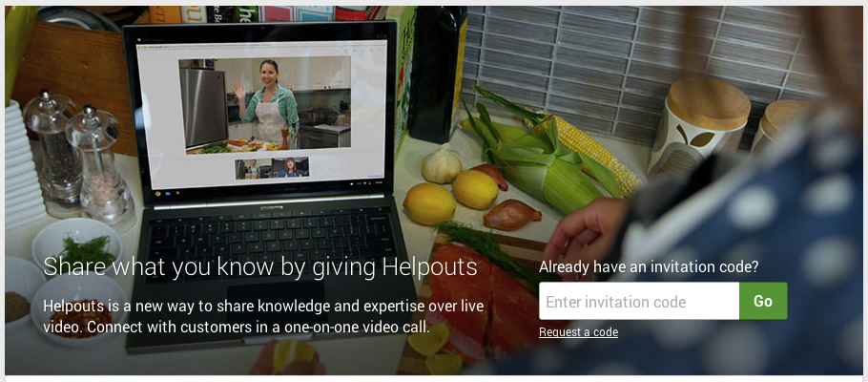This screenshot has height=382, width=868.
Task: Select heading "Share what you know by giving Helpouts"
Action: 260,267
